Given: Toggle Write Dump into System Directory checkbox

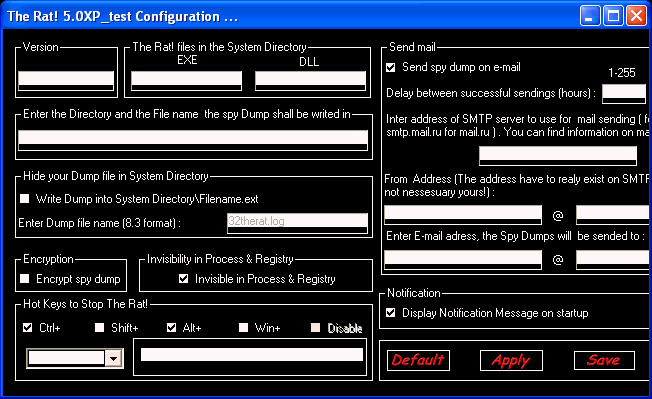Looking at the screenshot, I should click(25, 199).
